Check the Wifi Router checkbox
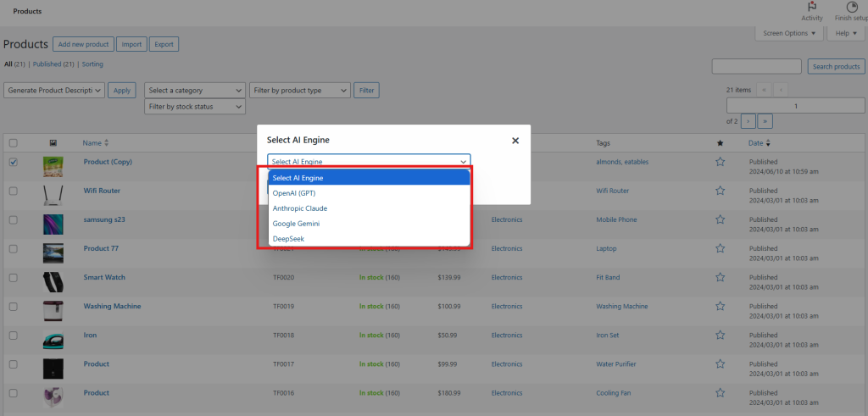Screen dimensions: 868x416 (x=14, y=191)
